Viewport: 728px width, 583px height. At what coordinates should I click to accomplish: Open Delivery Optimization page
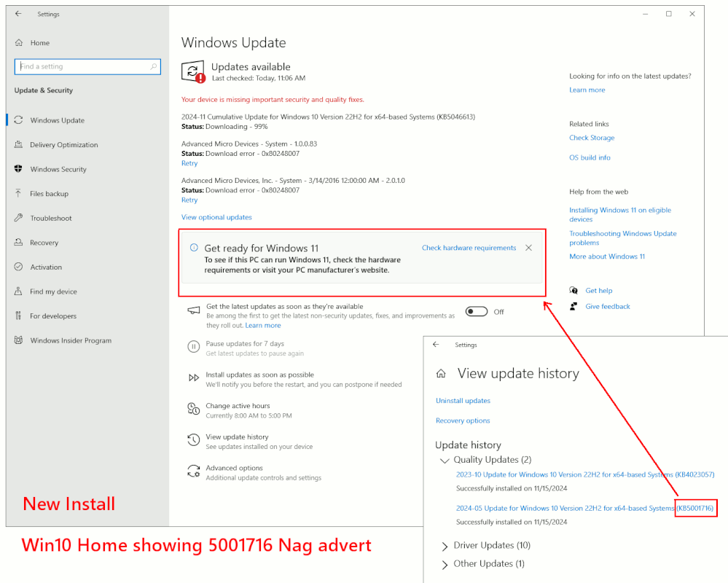pyautogui.click(x=64, y=145)
